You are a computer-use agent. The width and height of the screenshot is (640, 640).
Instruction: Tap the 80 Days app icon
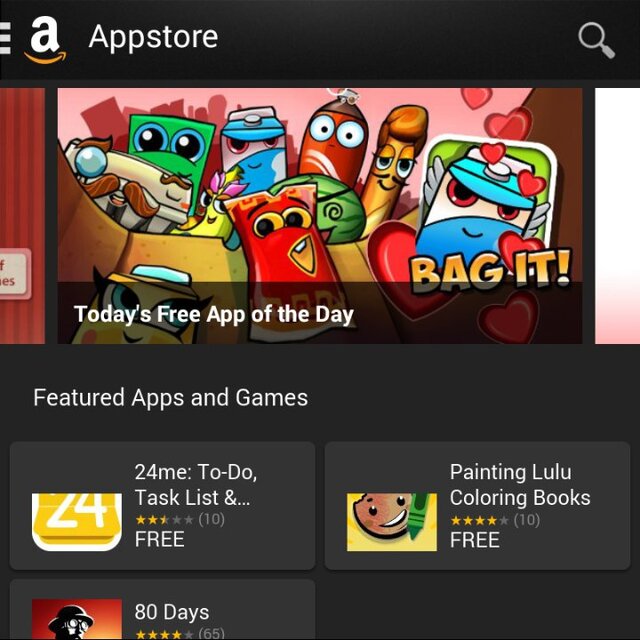point(77,619)
